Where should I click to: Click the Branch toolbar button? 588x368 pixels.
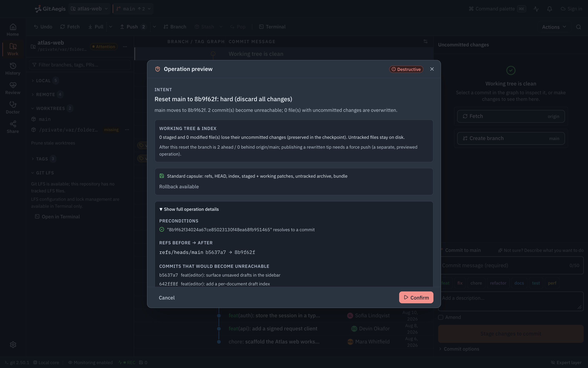coord(175,27)
